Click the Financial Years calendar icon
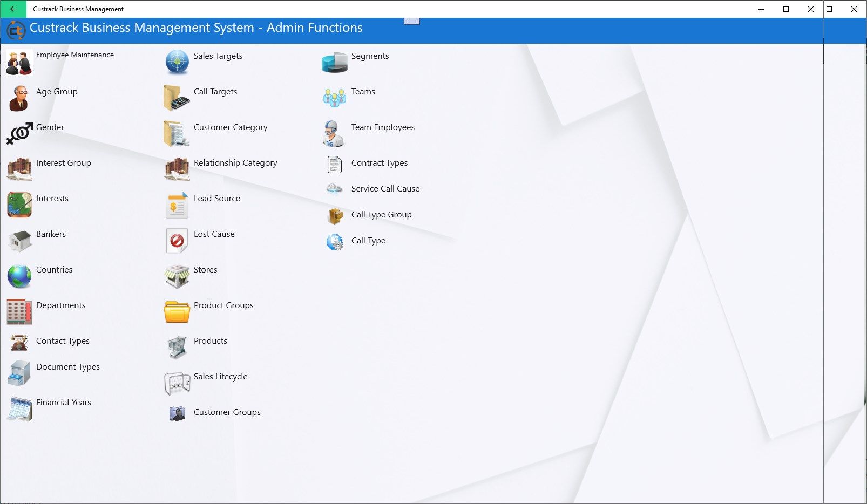The width and height of the screenshot is (867, 504). click(x=19, y=409)
